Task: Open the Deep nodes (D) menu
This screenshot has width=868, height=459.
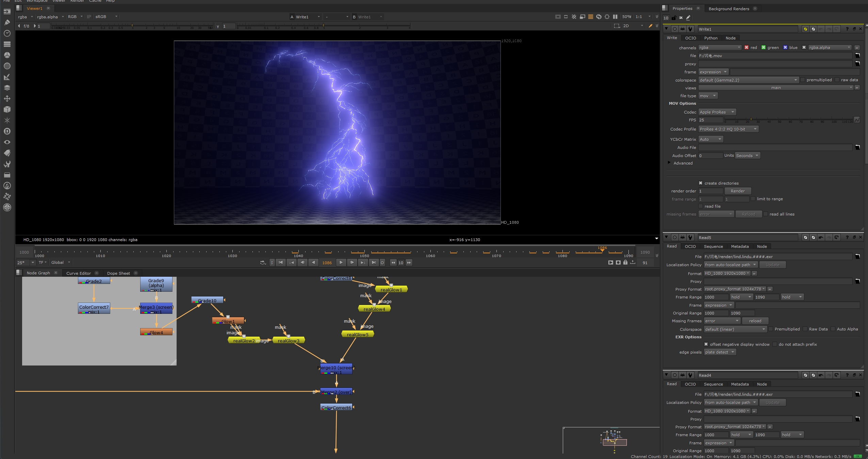Action: pos(7,131)
